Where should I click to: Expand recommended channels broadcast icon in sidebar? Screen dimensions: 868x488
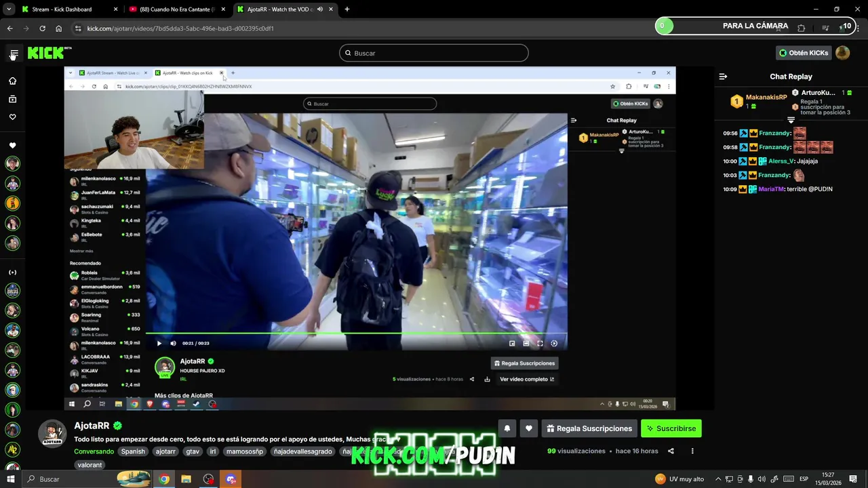coord(12,272)
